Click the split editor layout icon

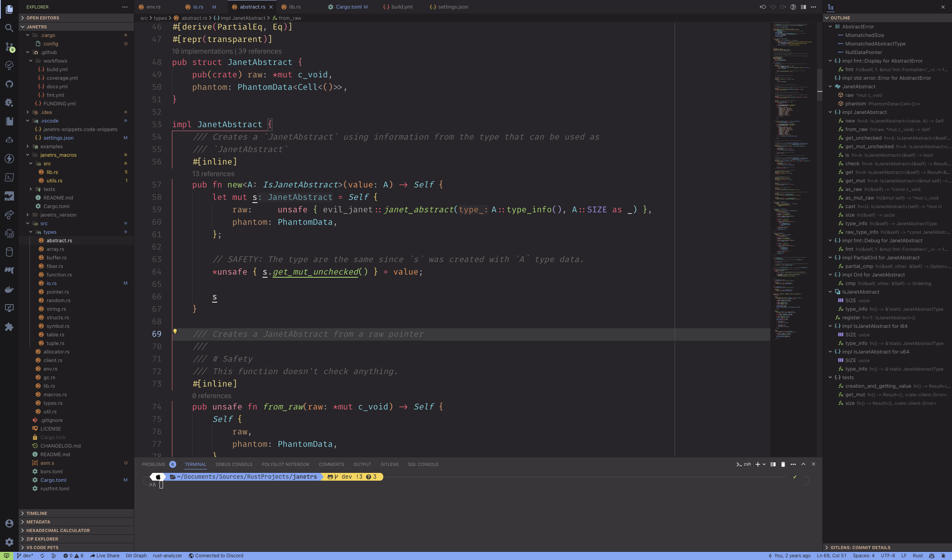[803, 7]
